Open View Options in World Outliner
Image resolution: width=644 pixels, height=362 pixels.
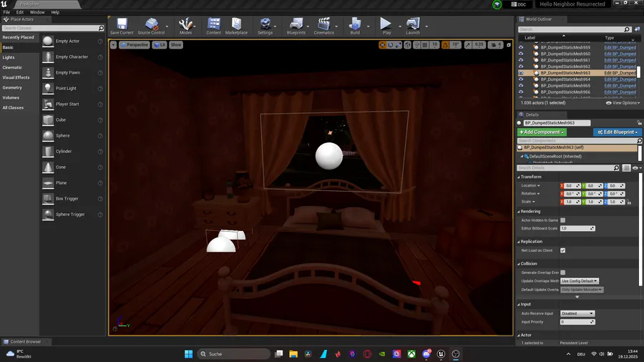tap(623, 103)
